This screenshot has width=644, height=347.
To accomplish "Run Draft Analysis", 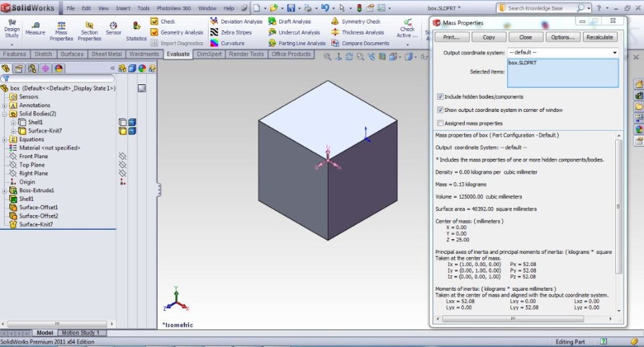I will [x=290, y=21].
